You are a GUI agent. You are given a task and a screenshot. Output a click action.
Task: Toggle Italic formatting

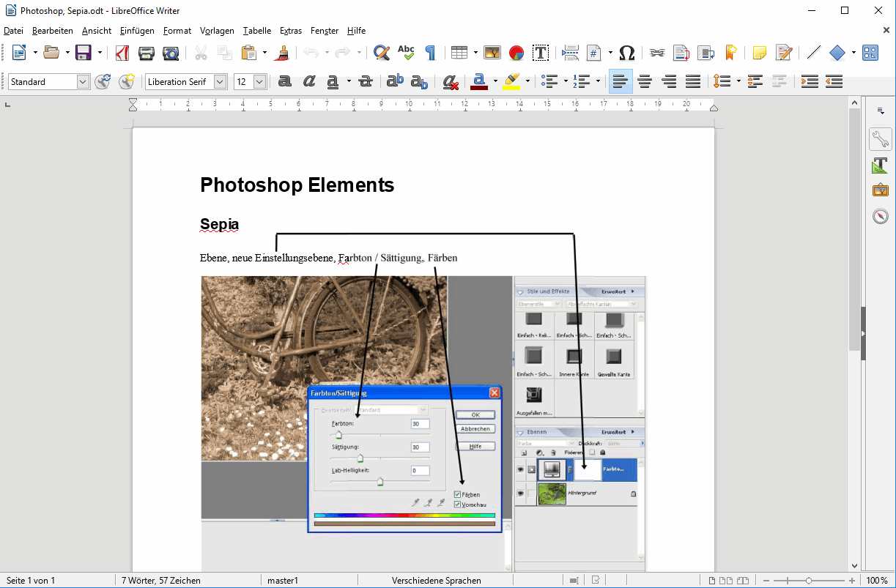pos(309,81)
